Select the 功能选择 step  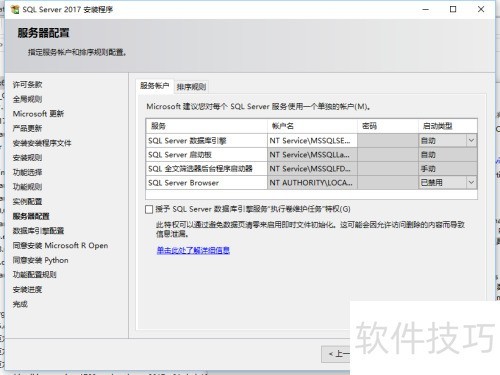pyautogui.click(x=27, y=172)
